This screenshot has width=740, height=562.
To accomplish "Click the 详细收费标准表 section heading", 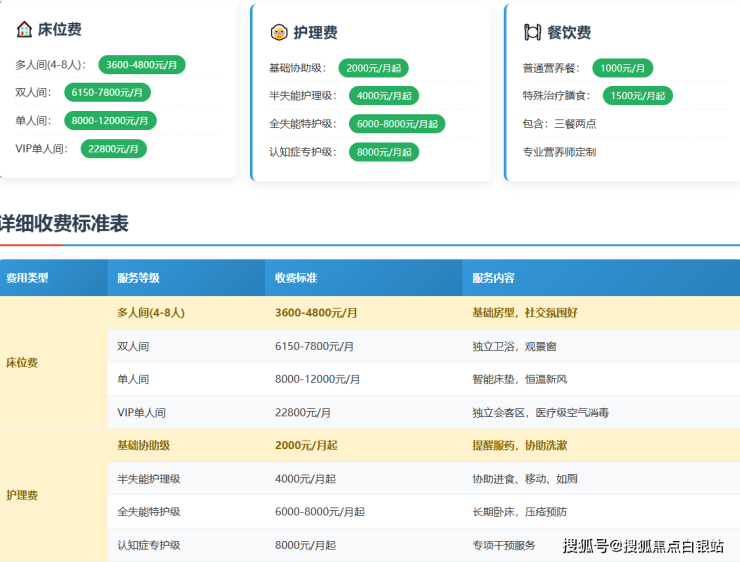I will 64,223.
